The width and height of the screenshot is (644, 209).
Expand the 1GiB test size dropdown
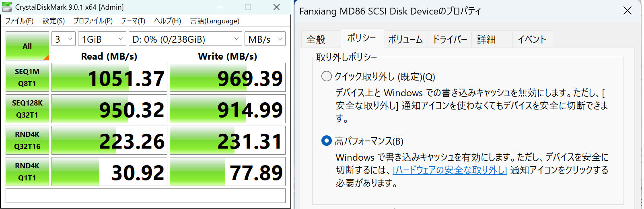(x=102, y=39)
